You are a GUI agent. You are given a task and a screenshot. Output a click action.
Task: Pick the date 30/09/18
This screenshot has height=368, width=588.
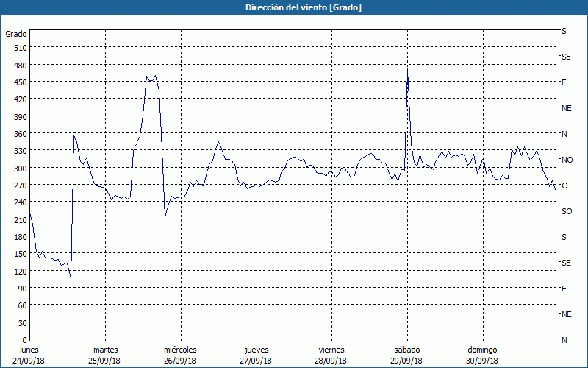tap(482, 361)
